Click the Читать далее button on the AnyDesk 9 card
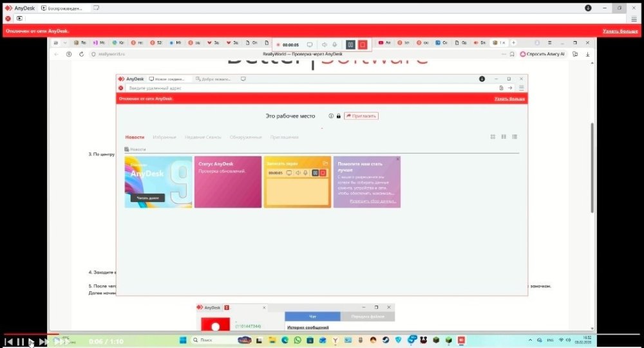644x348 pixels. pyautogui.click(x=148, y=198)
